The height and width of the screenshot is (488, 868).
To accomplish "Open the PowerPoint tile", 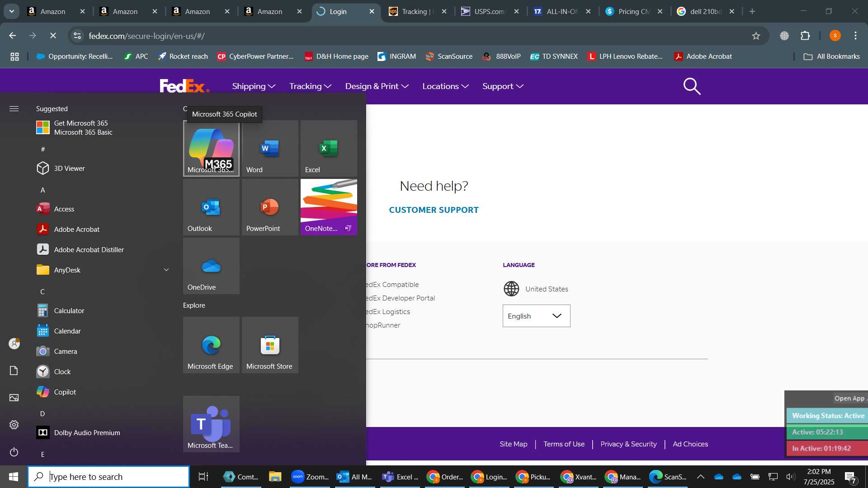I will coord(270,207).
